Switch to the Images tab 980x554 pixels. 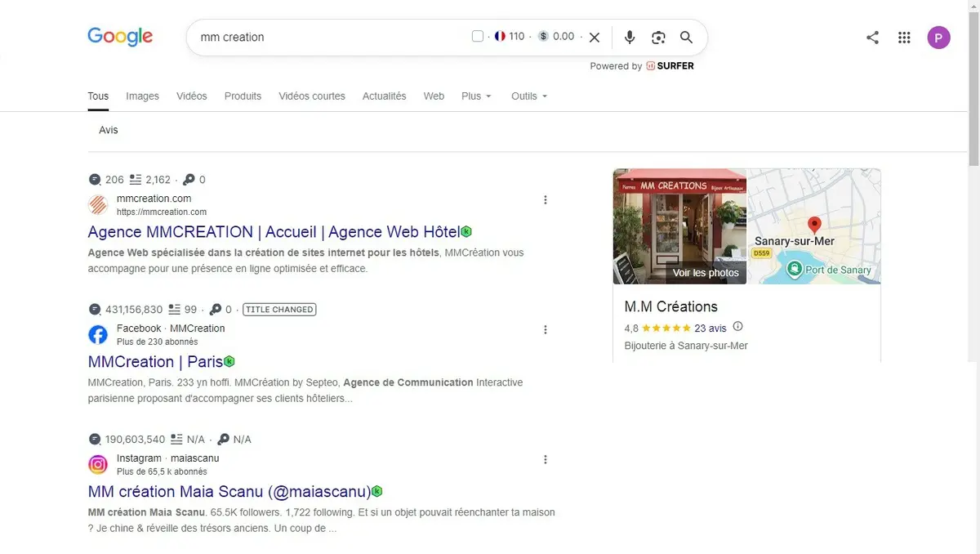coord(142,96)
